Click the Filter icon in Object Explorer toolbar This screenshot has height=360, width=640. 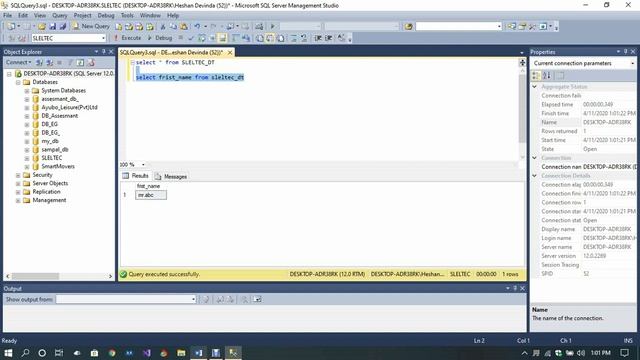70,62
